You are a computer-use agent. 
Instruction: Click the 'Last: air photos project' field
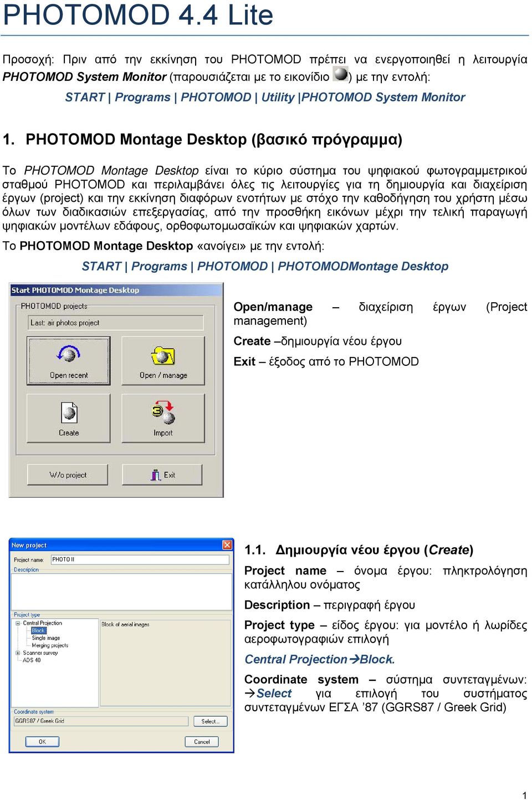coord(116,323)
